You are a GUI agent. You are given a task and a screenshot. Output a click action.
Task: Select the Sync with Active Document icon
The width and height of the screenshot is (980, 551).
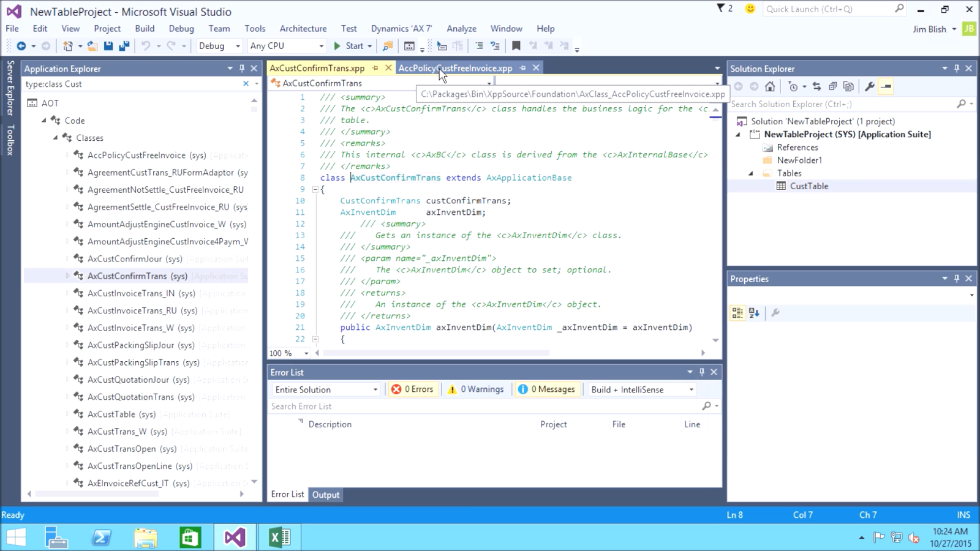point(817,86)
